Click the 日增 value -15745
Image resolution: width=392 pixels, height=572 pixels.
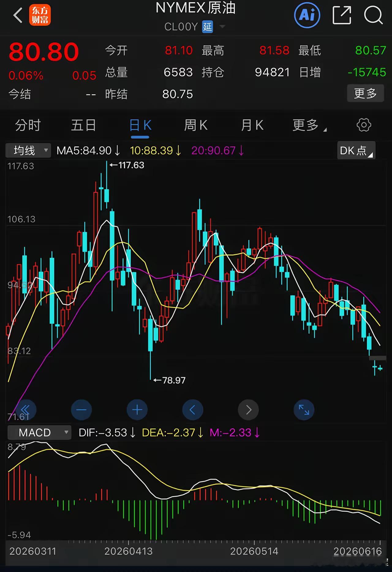[x=367, y=72]
